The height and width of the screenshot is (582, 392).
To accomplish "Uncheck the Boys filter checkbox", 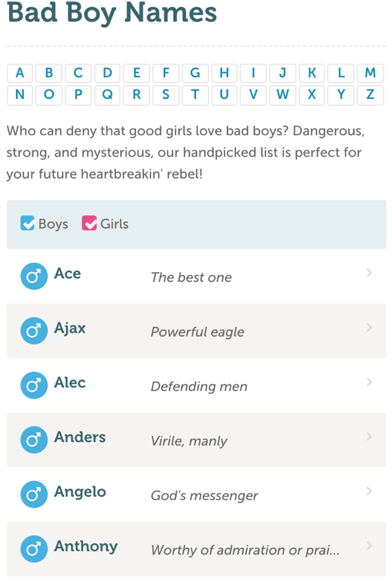I will [x=27, y=223].
